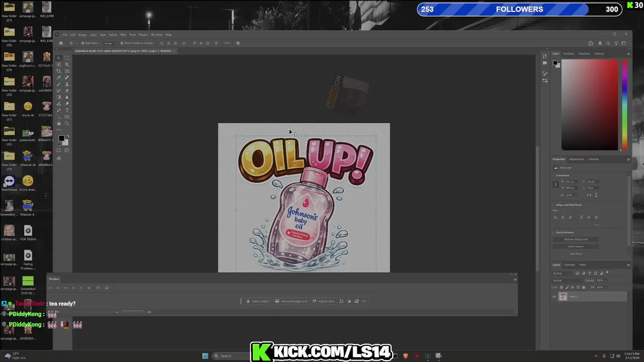Select the Eraser tool
Image resolution: width=644 pixels, height=362 pixels.
(67, 90)
